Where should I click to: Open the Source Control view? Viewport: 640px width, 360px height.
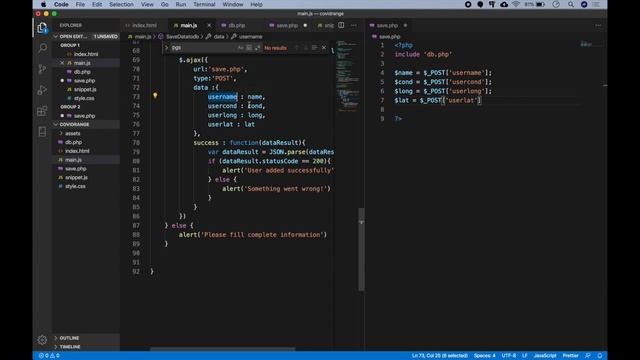coord(42,69)
